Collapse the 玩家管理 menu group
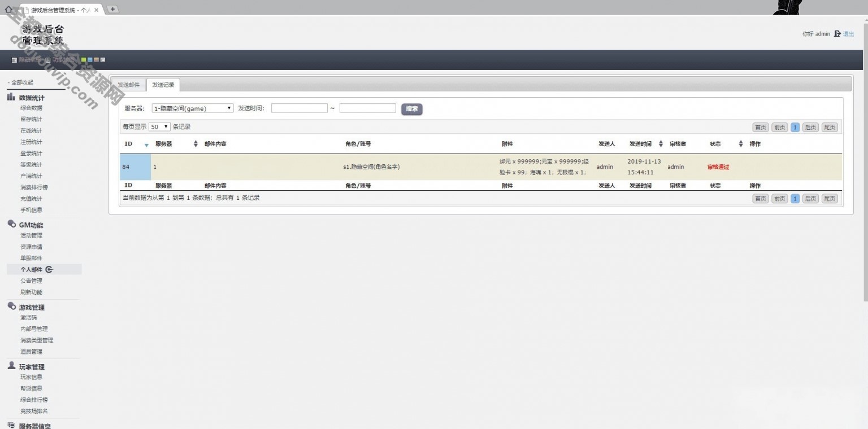Screen dimensions: 868x429 (x=32, y=366)
